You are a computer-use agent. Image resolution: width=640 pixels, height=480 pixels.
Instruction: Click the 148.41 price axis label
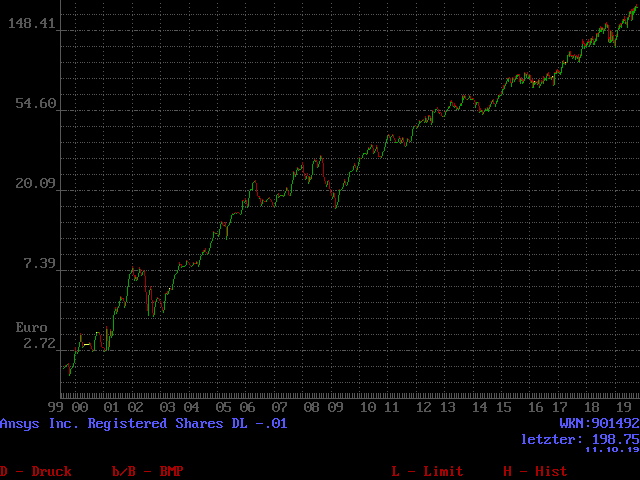pyautogui.click(x=32, y=24)
